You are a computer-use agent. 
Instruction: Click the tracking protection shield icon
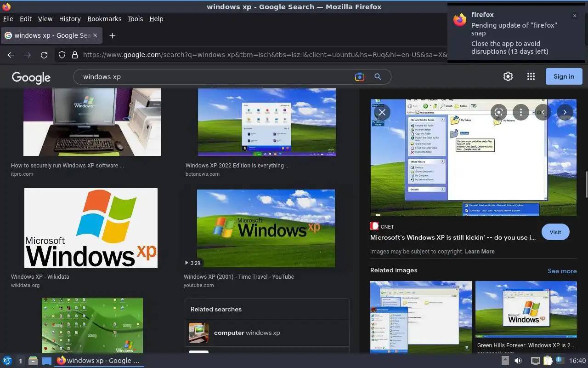pos(62,55)
